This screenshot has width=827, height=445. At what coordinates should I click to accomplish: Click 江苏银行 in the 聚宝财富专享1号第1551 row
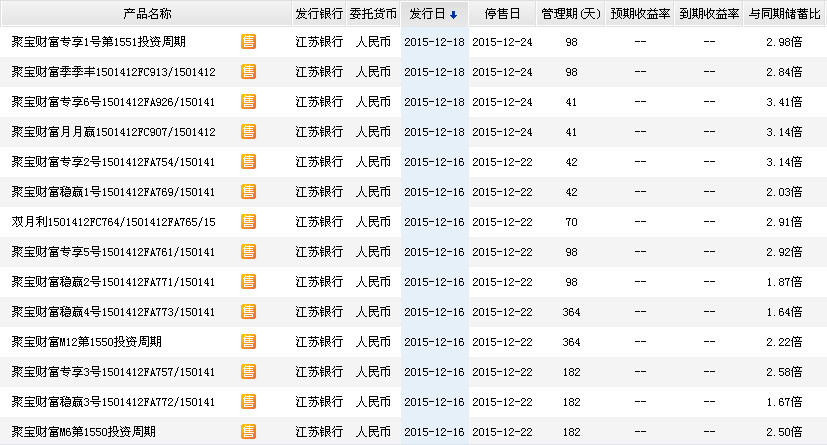coord(319,42)
